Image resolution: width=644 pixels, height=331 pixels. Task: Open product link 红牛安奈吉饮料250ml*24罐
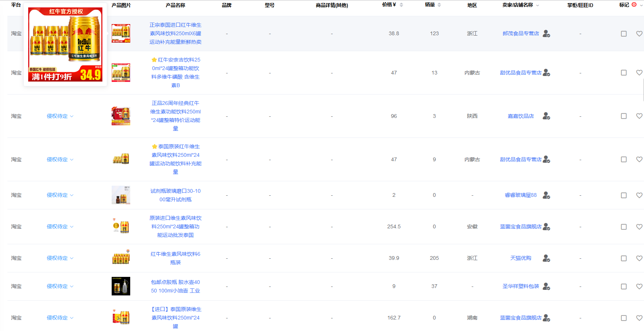175,73
